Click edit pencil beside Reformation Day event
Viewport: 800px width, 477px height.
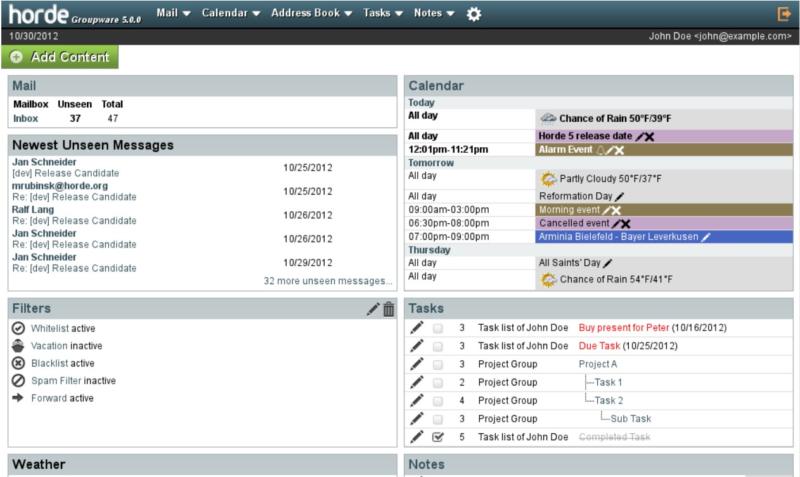pyautogui.click(x=620, y=196)
